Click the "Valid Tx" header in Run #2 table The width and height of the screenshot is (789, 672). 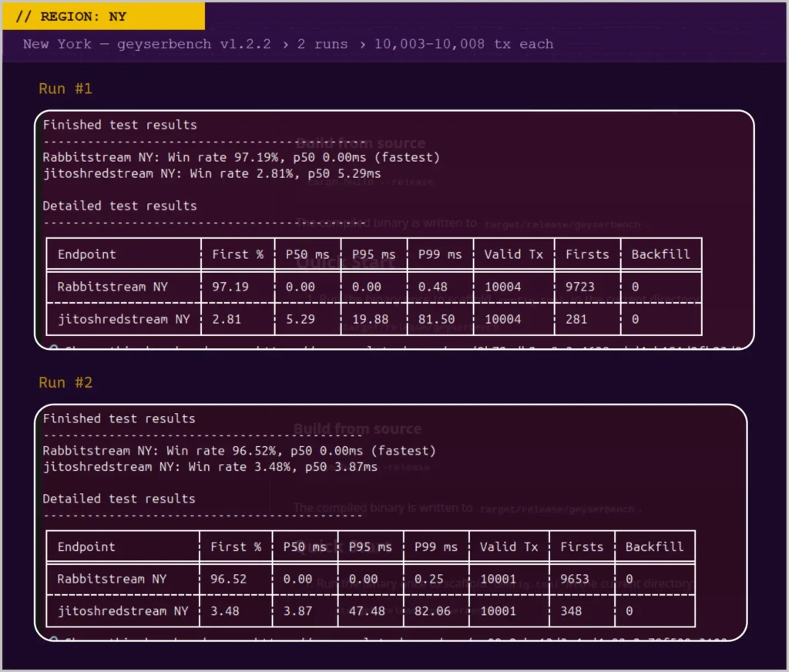(509, 547)
